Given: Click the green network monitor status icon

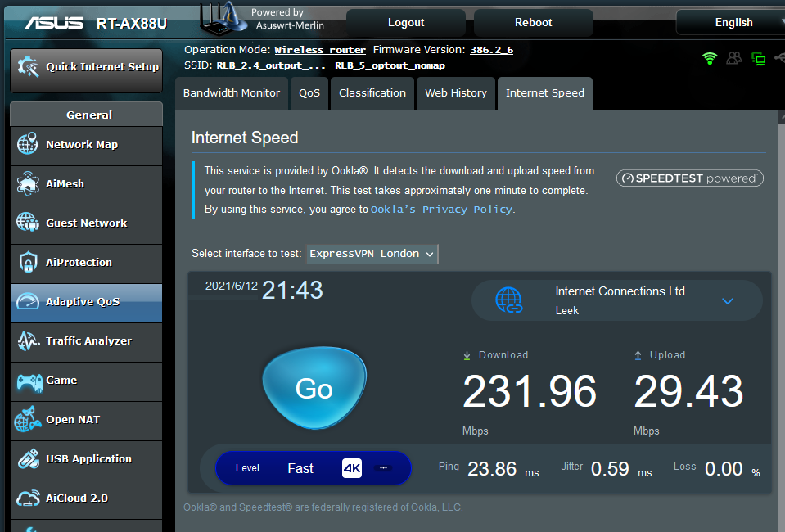Looking at the screenshot, I should point(759,59).
